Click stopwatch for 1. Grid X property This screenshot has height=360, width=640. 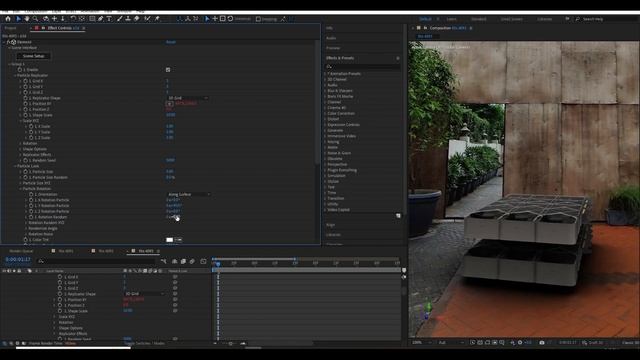(x=25, y=81)
